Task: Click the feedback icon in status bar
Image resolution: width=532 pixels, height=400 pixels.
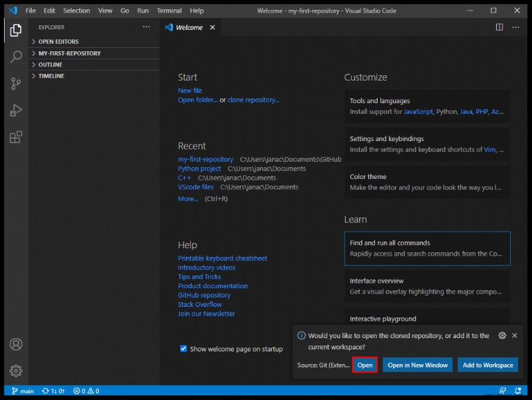Action: pos(503,391)
